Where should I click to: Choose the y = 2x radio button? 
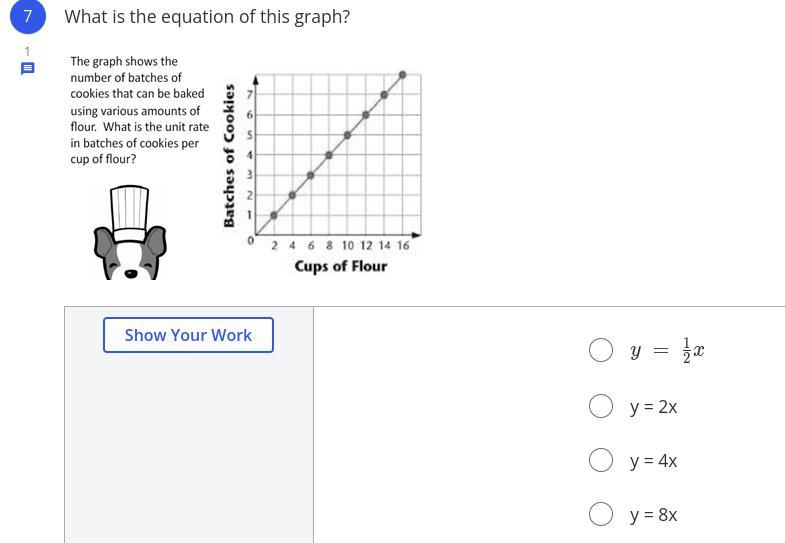tap(601, 406)
